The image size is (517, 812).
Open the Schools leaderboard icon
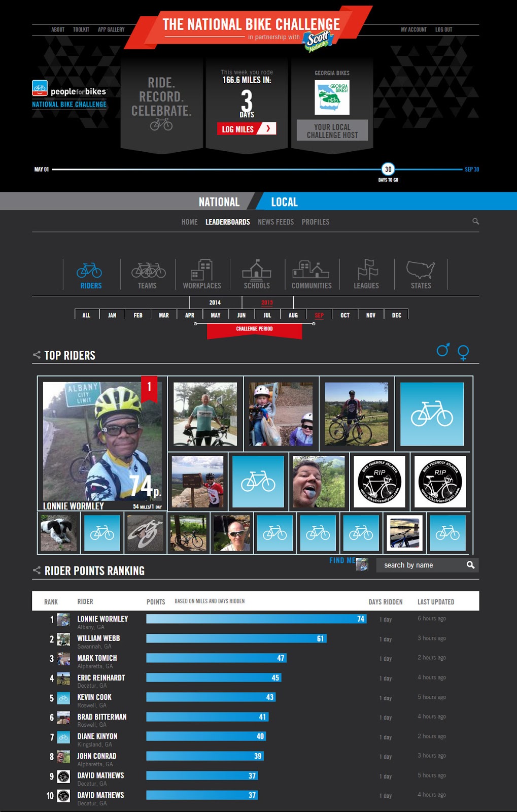(x=257, y=269)
